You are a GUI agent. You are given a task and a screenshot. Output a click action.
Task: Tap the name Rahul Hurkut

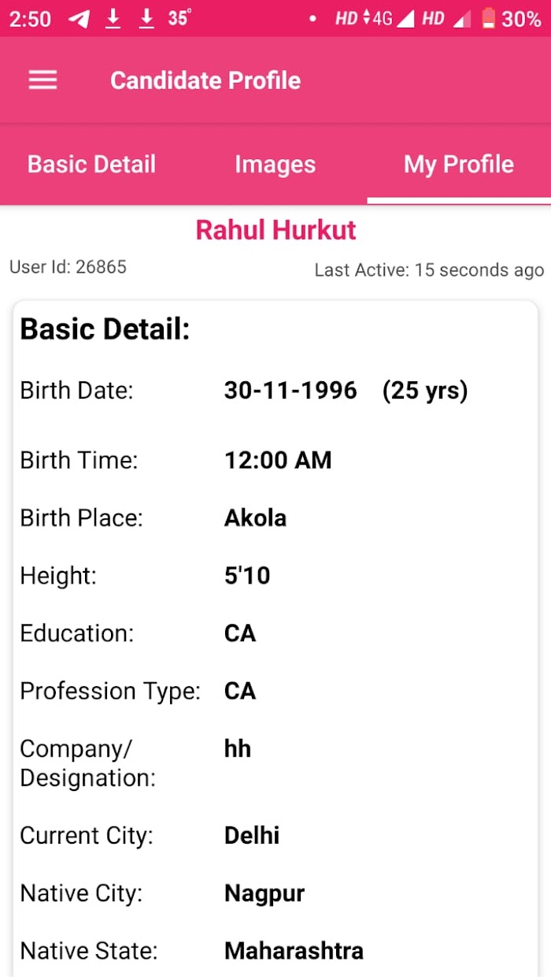click(x=275, y=230)
